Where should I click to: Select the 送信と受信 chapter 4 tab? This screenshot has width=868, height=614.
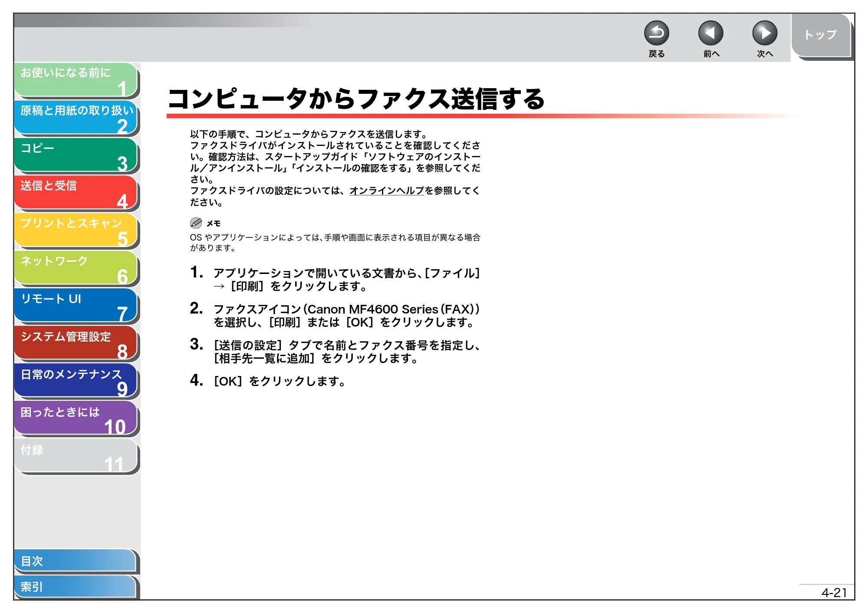click(x=76, y=193)
